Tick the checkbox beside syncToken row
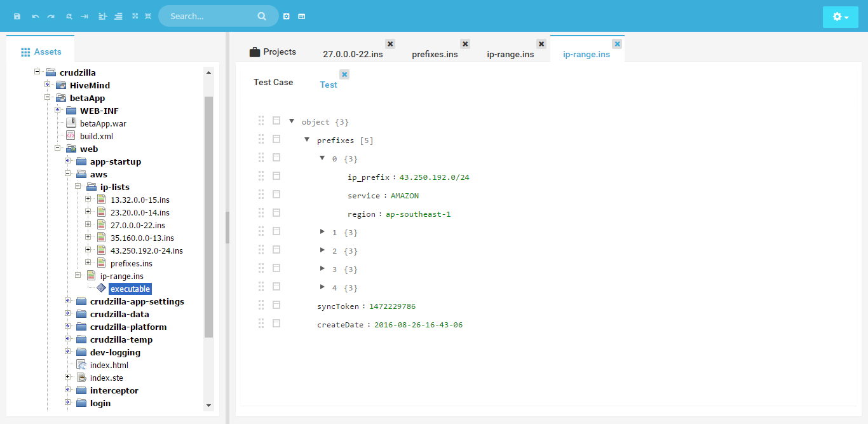The height and width of the screenshot is (424, 868). pos(276,305)
